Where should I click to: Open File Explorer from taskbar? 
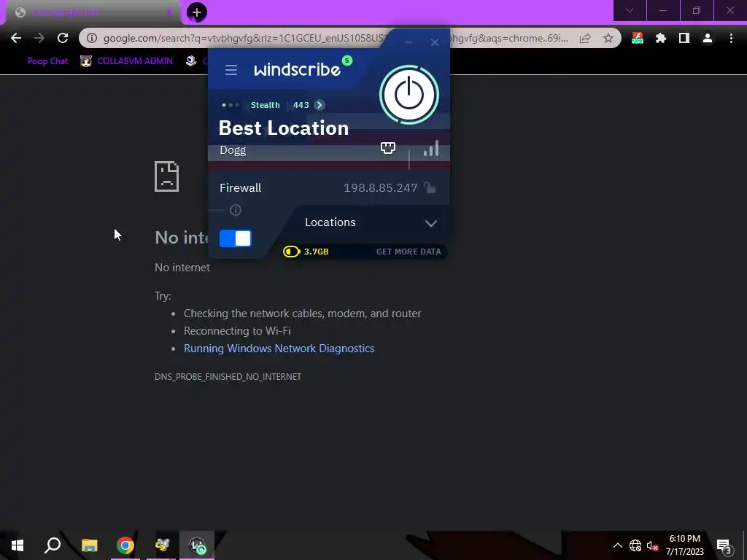(x=90, y=545)
